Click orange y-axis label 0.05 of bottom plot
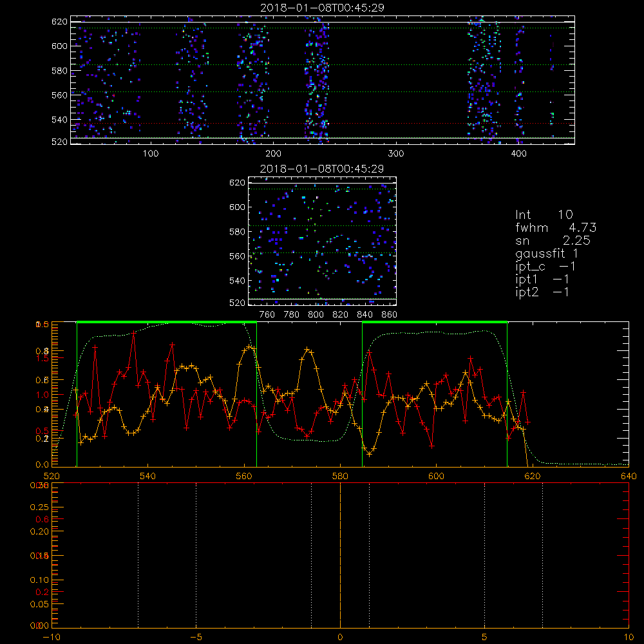This screenshot has width=644, height=644. (39, 605)
